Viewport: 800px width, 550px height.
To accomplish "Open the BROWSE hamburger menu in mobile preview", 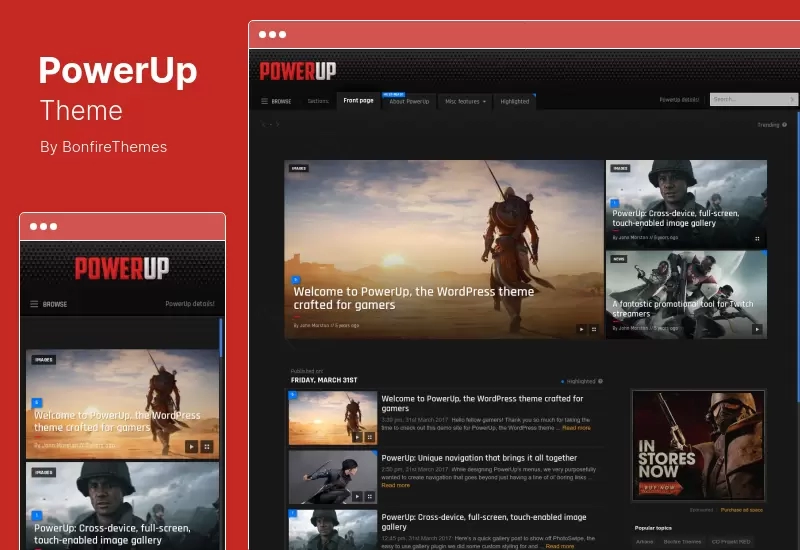I will pos(49,304).
